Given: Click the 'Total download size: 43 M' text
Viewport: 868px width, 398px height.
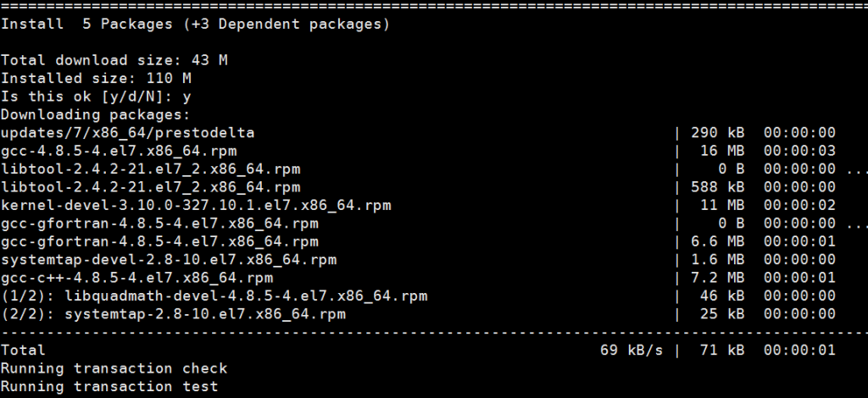Looking at the screenshot, I should [114, 60].
